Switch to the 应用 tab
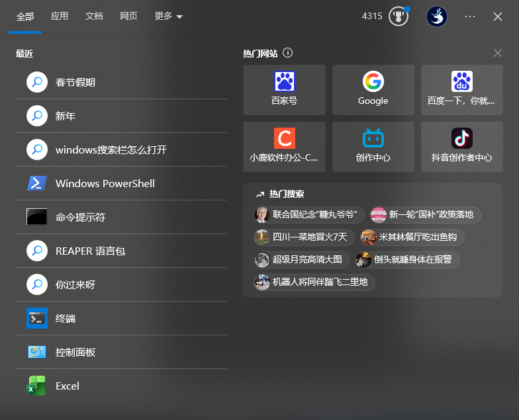 click(60, 16)
